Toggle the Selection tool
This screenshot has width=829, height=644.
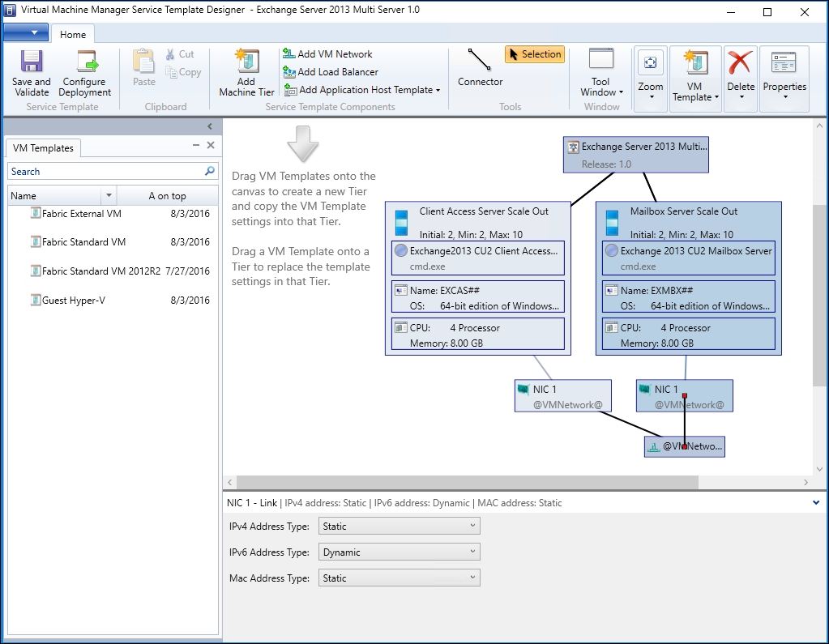tap(534, 54)
